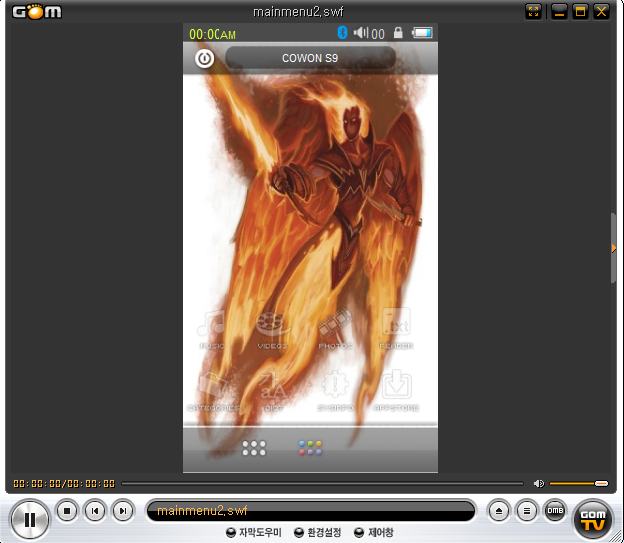Adjust the orange volume slider

(579, 483)
